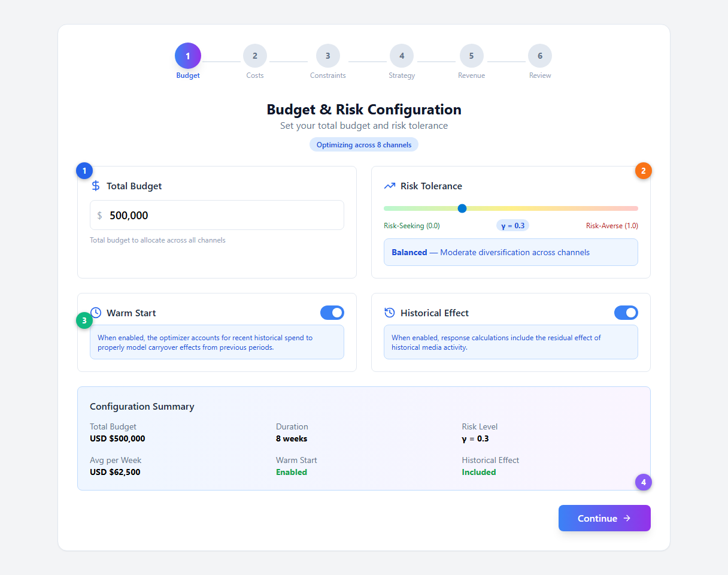Click "Total budget to allocate across all channels" hint
728x575 pixels.
click(157, 240)
